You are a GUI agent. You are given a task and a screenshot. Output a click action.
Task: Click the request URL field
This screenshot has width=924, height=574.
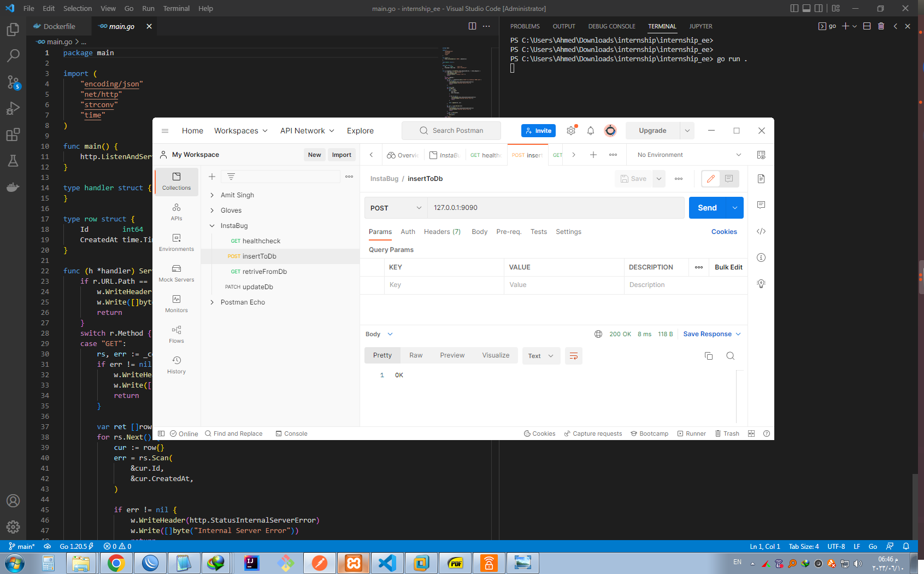coord(556,208)
